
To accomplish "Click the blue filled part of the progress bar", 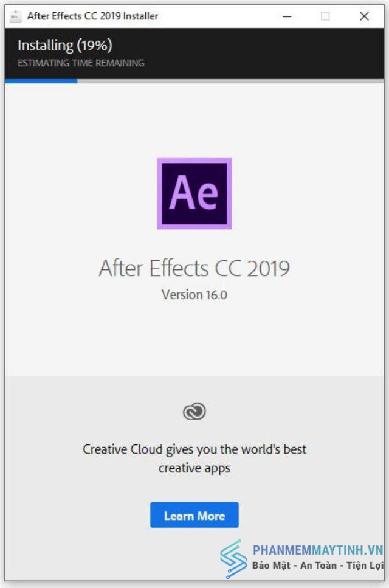I will point(41,81).
